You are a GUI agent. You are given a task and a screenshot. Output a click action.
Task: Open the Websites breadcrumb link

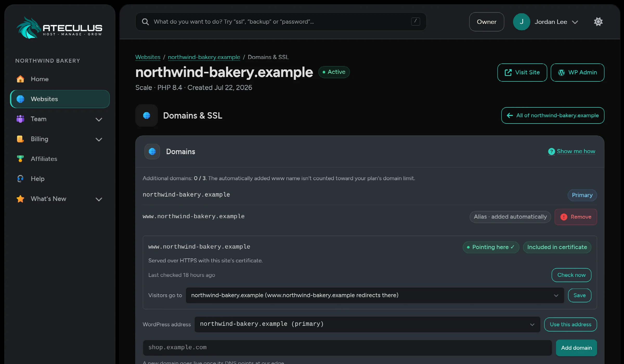(x=148, y=57)
